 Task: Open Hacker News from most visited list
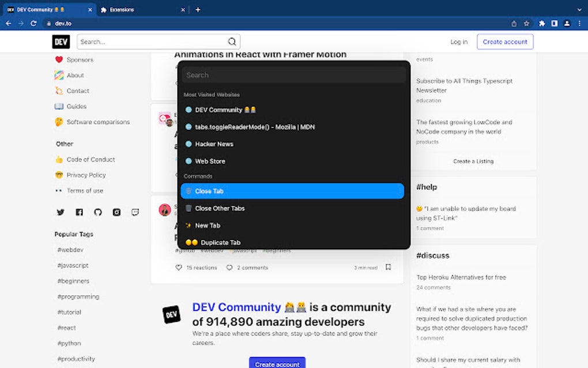point(292,144)
